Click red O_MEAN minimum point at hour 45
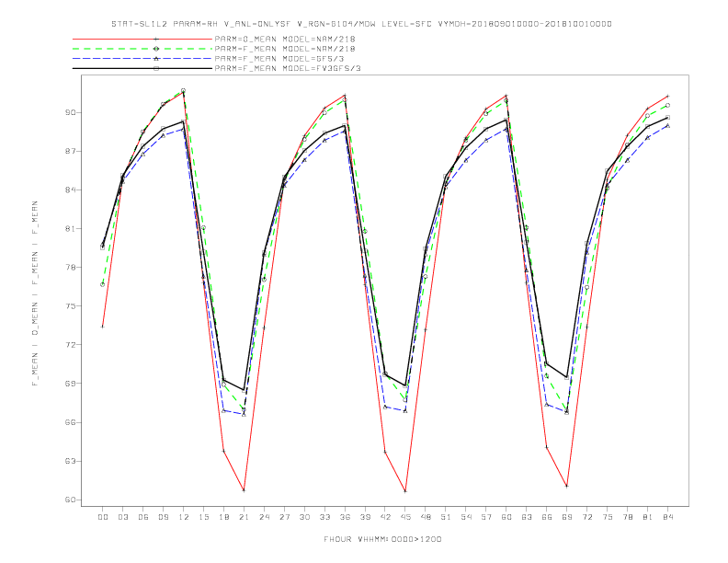 tap(405, 491)
